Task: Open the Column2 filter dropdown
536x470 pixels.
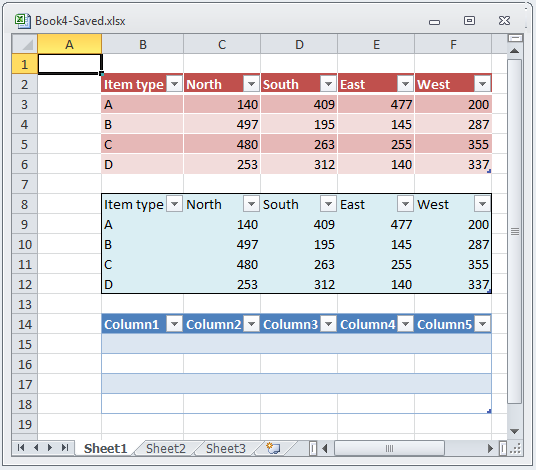Action: (251, 324)
